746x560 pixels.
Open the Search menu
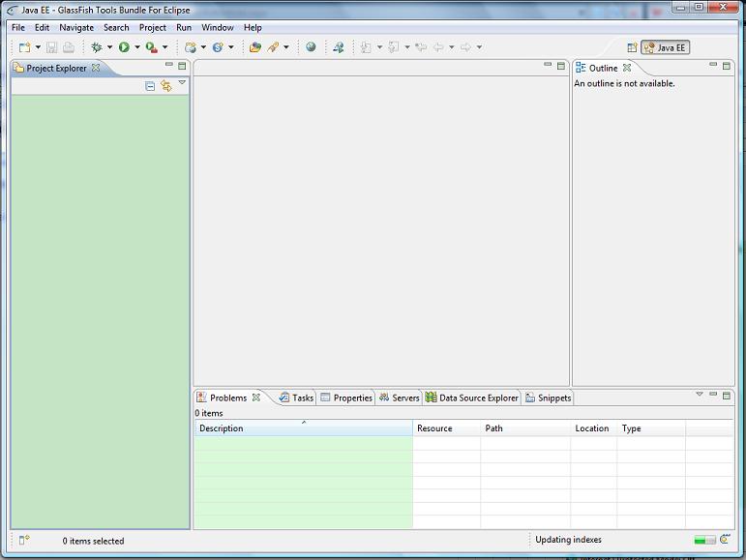point(116,28)
